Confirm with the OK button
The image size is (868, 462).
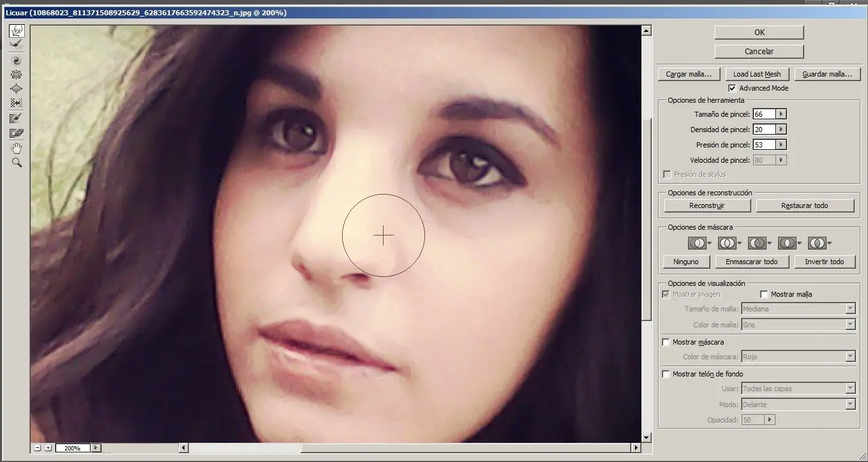point(759,33)
